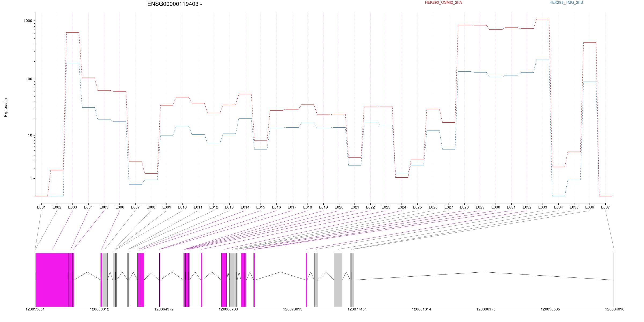Click exon label E029

(x=480, y=207)
